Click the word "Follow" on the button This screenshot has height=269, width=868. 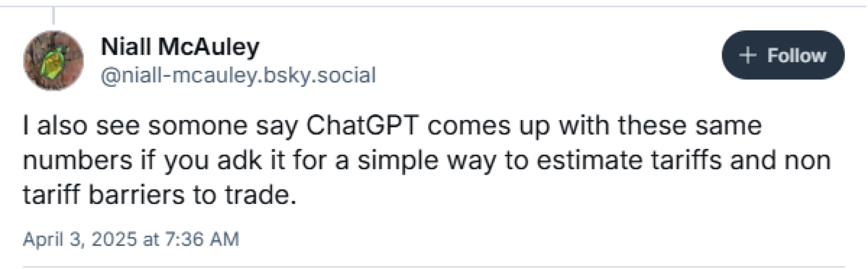point(796,56)
